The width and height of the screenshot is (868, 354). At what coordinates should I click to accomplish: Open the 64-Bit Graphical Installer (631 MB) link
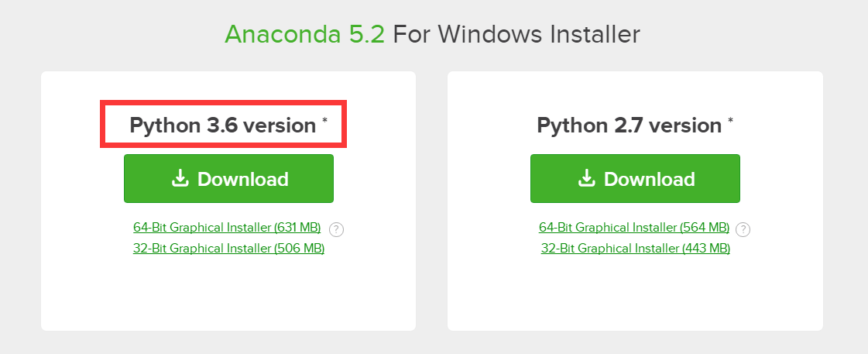tap(227, 228)
